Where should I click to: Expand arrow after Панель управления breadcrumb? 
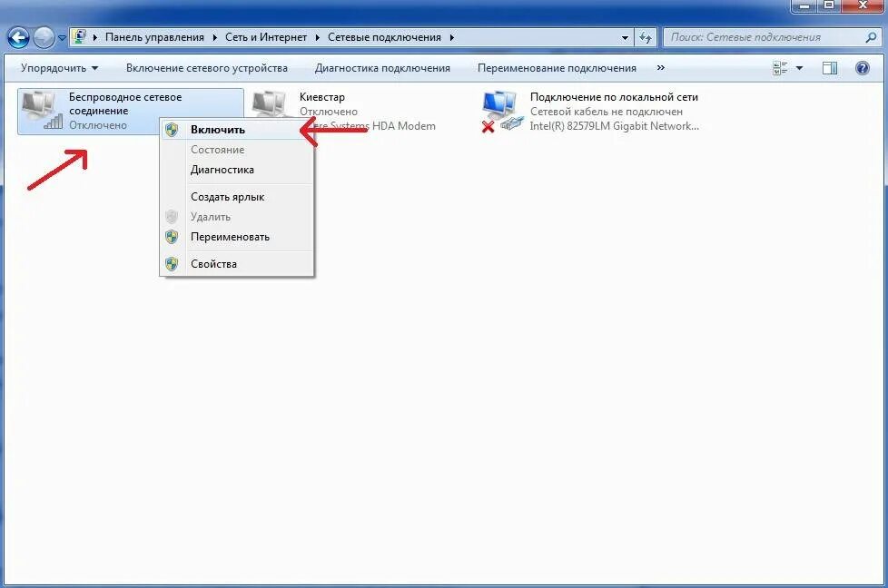(x=214, y=37)
